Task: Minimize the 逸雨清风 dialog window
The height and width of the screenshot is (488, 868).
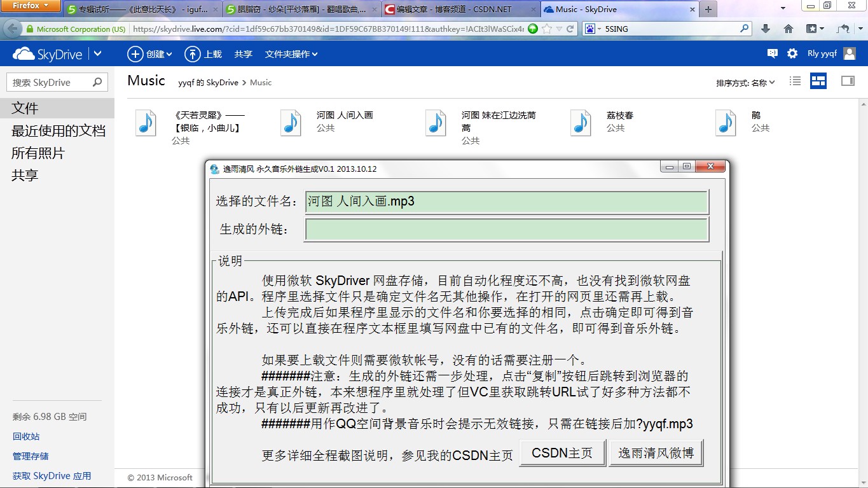Action: [x=669, y=167]
